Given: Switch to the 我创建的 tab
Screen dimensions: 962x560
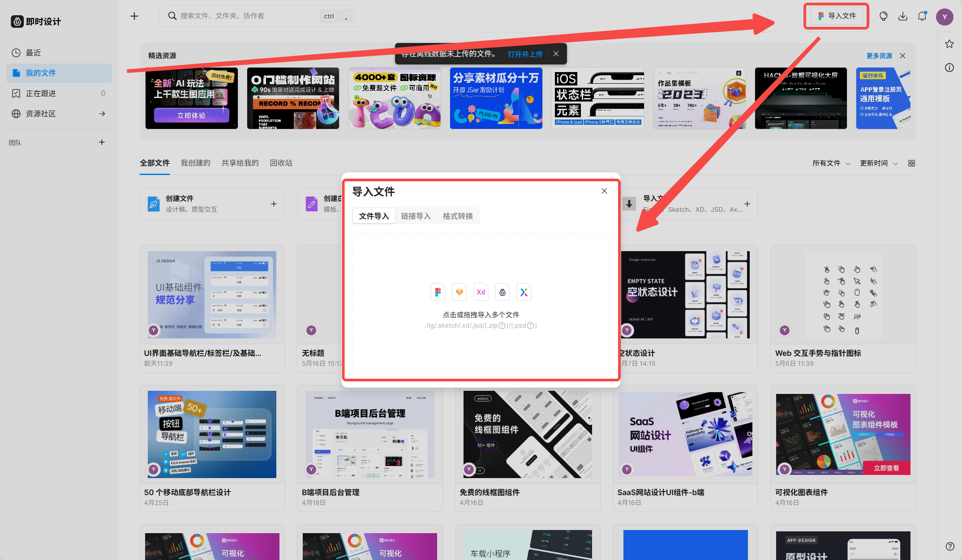Looking at the screenshot, I should click(195, 163).
